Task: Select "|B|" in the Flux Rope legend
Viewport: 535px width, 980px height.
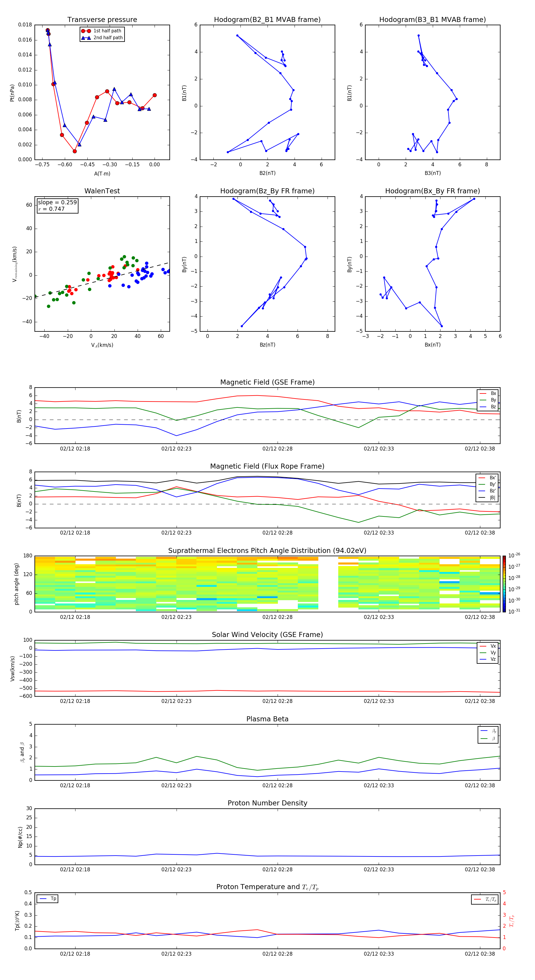Action: [487, 498]
